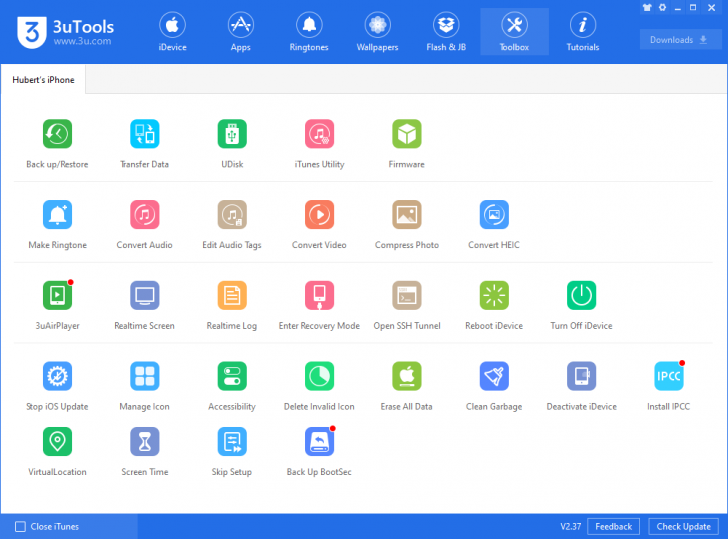Click the Turn Off iDevice icon
Viewport: 728px width, 539px height.
tap(581, 295)
